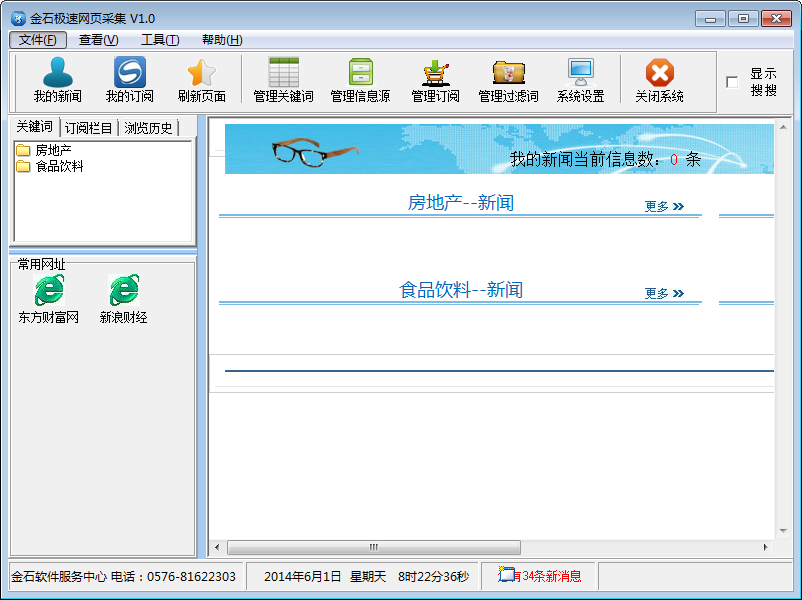Click 34条新消息 in the status bar

pos(548,576)
